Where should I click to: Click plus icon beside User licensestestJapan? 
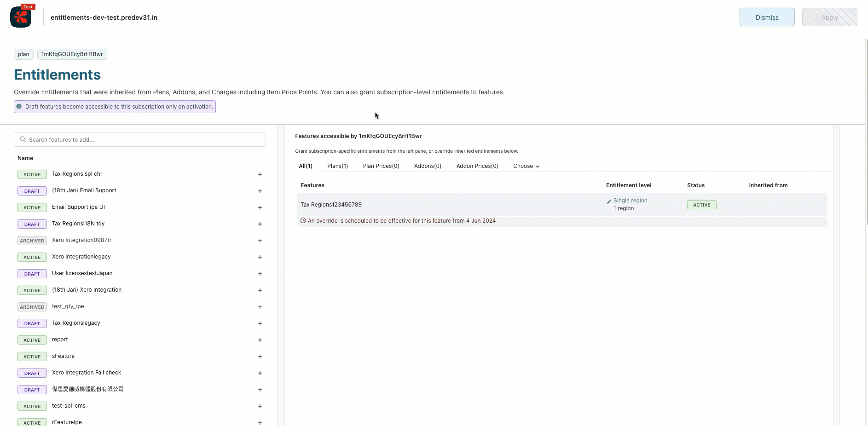[260, 274]
